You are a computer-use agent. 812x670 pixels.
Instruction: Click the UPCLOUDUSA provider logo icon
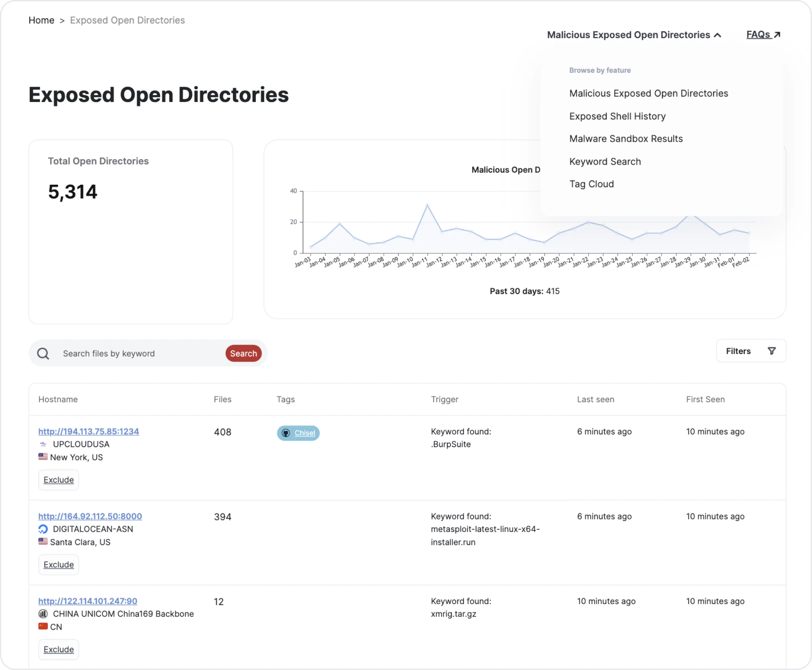(43, 444)
